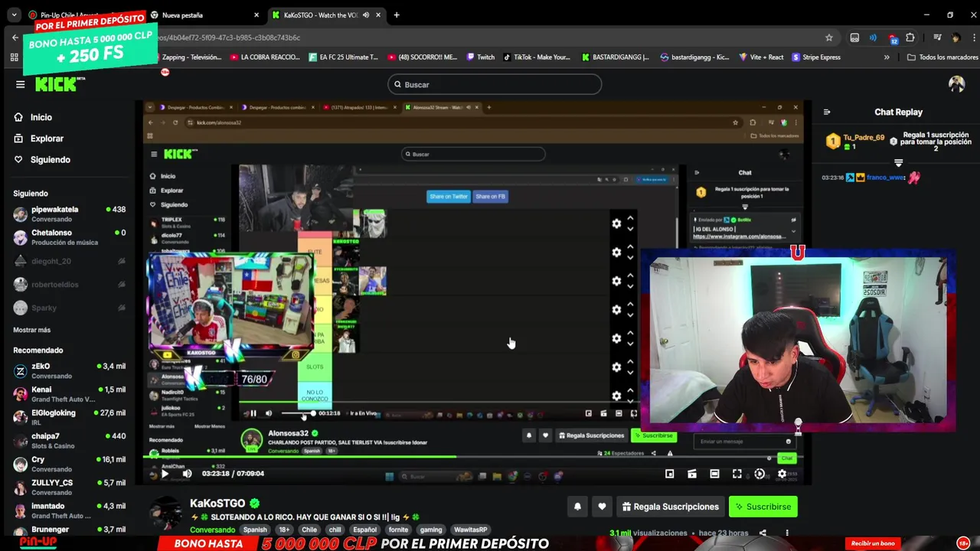Mute the VOD volume speaker

click(187, 474)
